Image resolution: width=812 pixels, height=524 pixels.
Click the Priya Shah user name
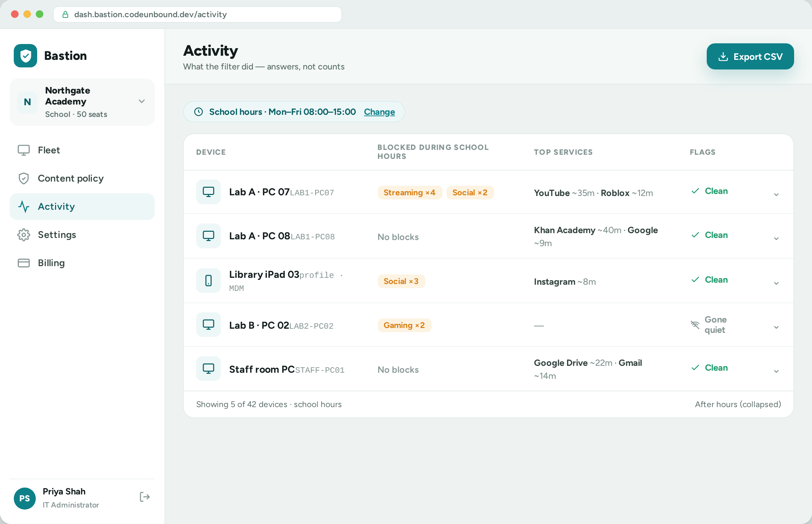(64, 491)
